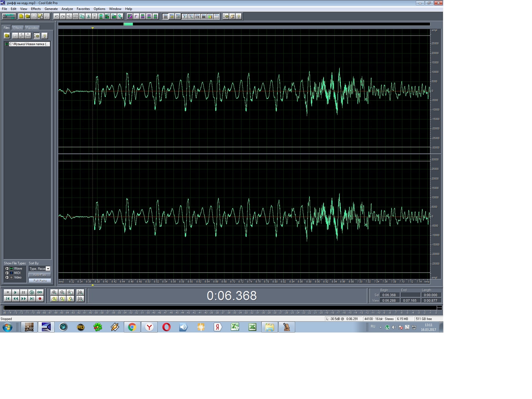Screen dimensions: 532x399
Task: Click Undo arrow in the toolbar
Action: [x=57, y=16]
